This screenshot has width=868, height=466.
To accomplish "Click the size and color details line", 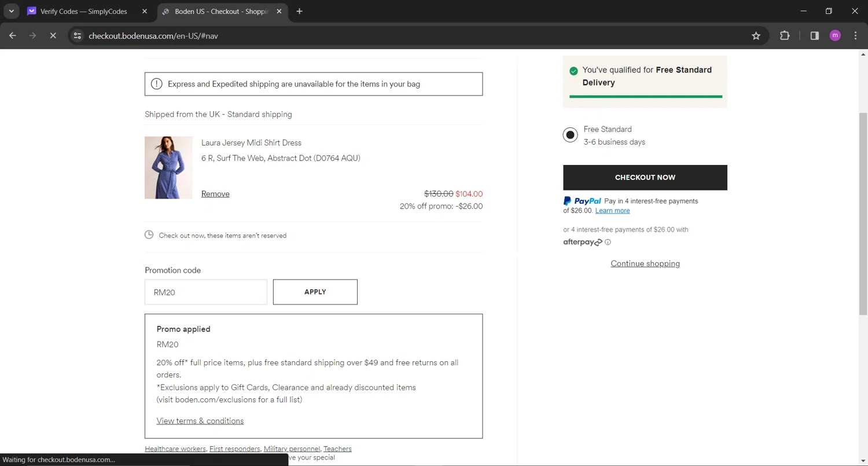I will [281, 158].
